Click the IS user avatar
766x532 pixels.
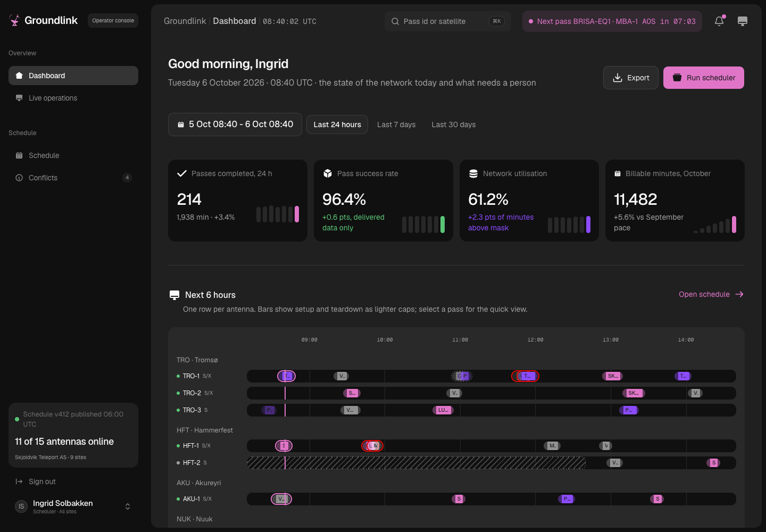click(x=21, y=506)
